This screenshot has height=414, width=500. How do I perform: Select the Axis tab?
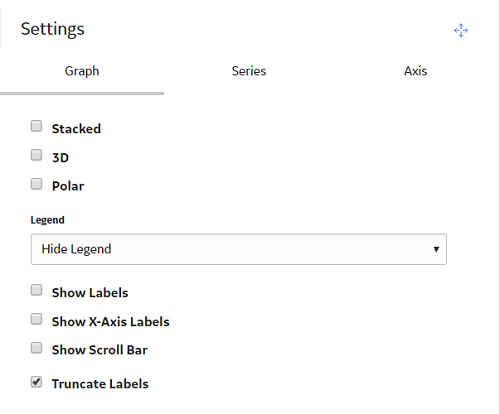(415, 71)
